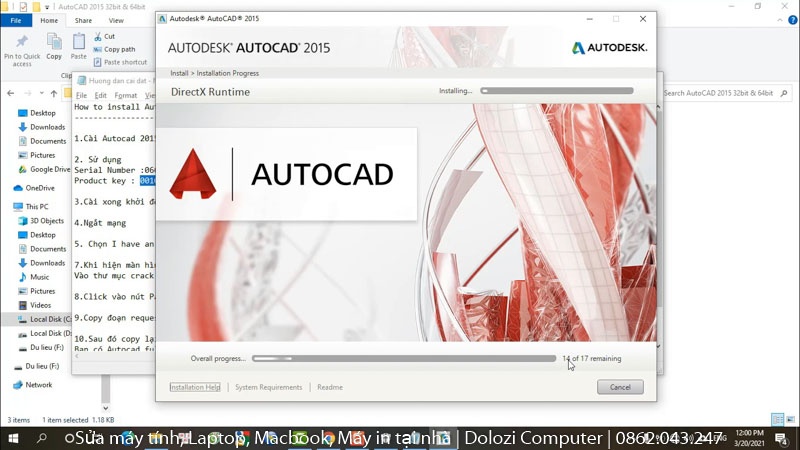
Task: Open the Windows Start menu
Action: coord(13,438)
